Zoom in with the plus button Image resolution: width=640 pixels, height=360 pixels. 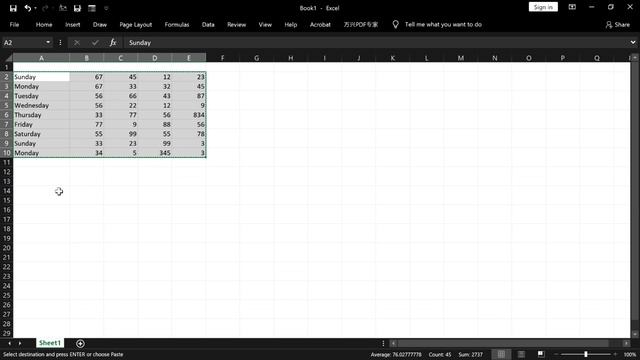(x=615, y=354)
